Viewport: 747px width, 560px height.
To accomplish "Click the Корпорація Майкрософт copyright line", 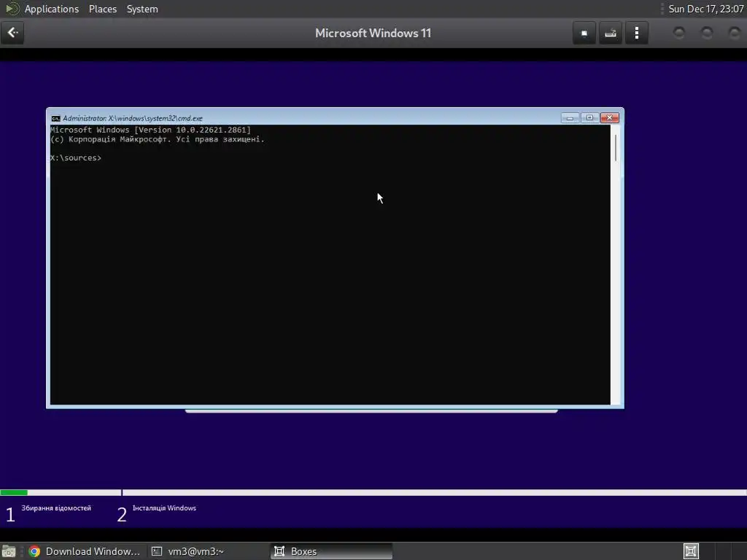I will tap(158, 139).
